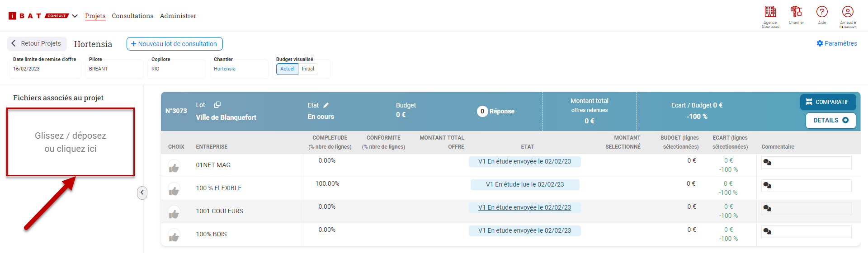Open the Chantier crane icon
The width and height of the screenshot is (868, 253).
pyautogui.click(x=796, y=12)
